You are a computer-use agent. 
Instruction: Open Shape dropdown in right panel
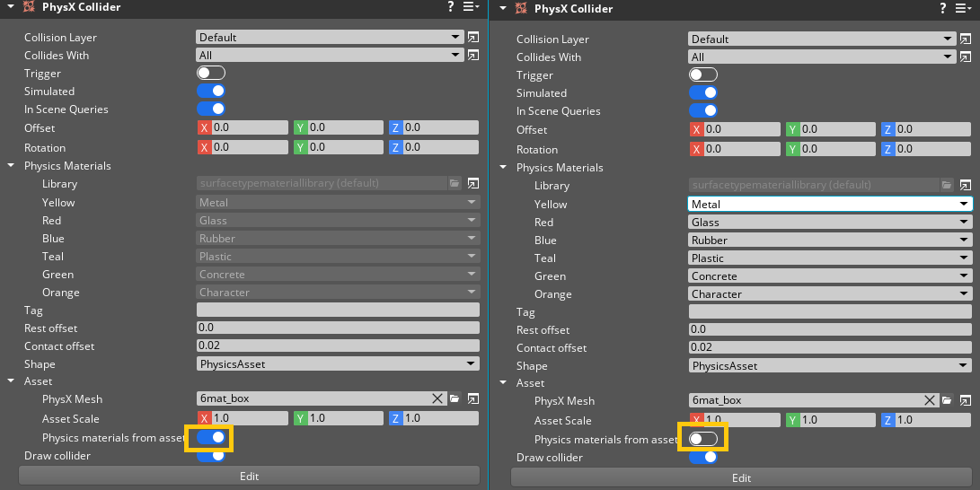[830, 366]
